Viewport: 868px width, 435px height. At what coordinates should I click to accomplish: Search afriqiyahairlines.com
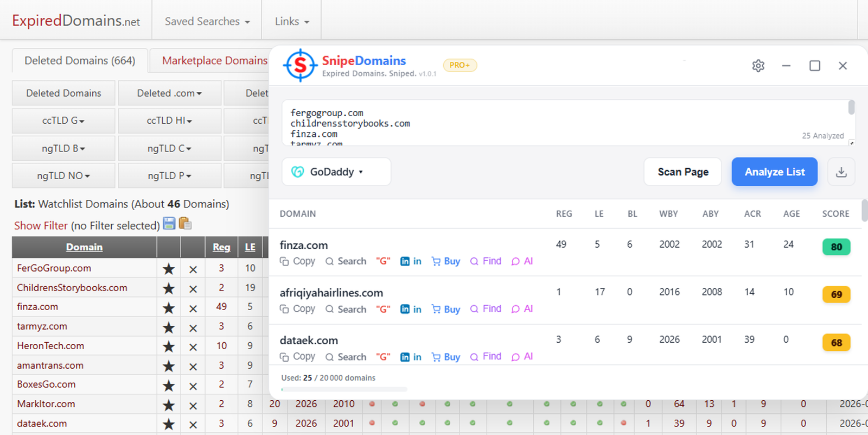[x=346, y=309]
